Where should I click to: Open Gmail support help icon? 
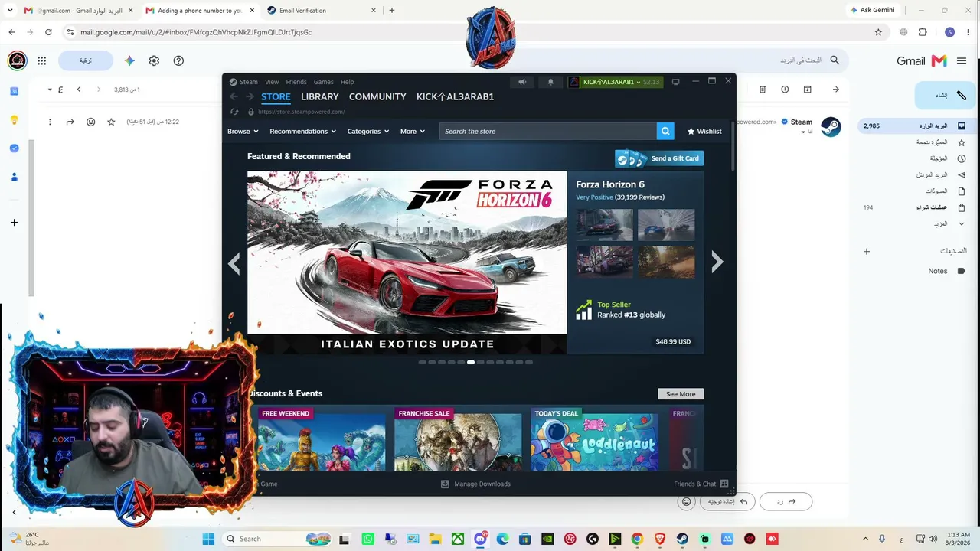tap(178, 60)
